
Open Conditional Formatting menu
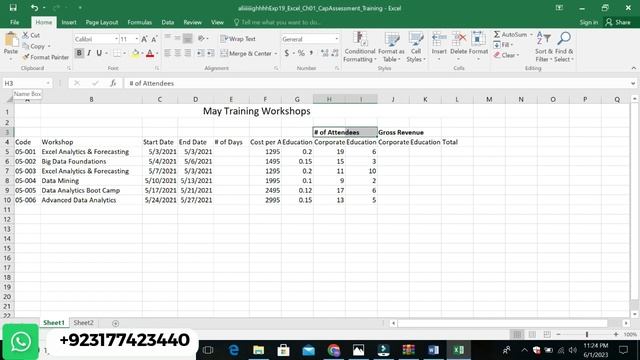(360, 47)
